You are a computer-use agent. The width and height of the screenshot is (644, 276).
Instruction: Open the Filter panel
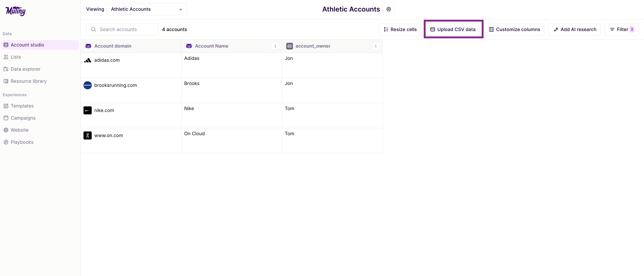point(621,29)
